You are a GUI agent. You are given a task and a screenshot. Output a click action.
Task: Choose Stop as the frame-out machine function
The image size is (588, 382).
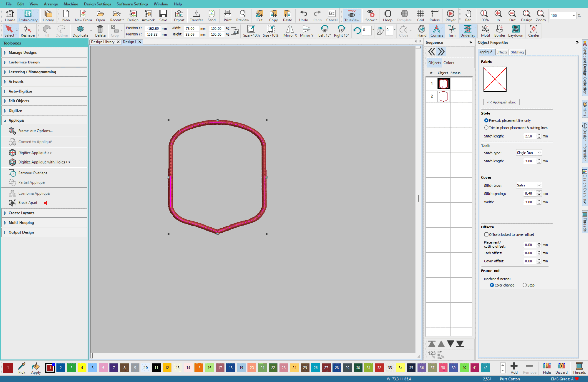click(x=525, y=285)
